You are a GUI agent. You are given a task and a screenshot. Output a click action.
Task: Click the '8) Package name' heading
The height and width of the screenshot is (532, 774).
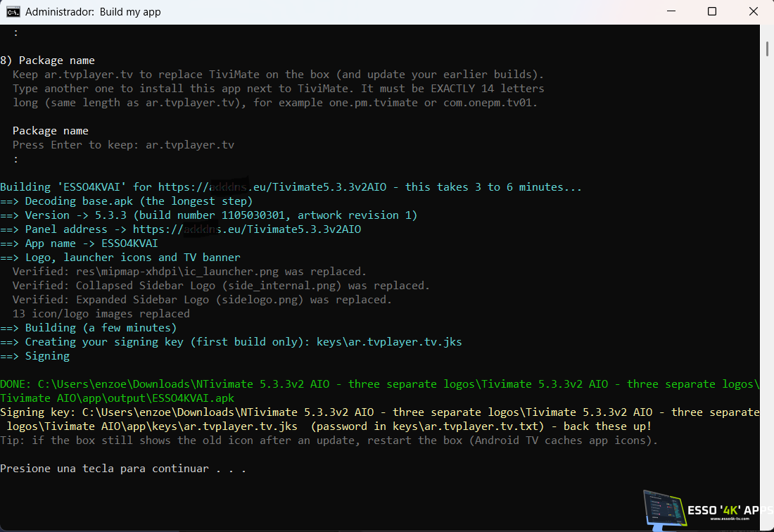click(47, 61)
